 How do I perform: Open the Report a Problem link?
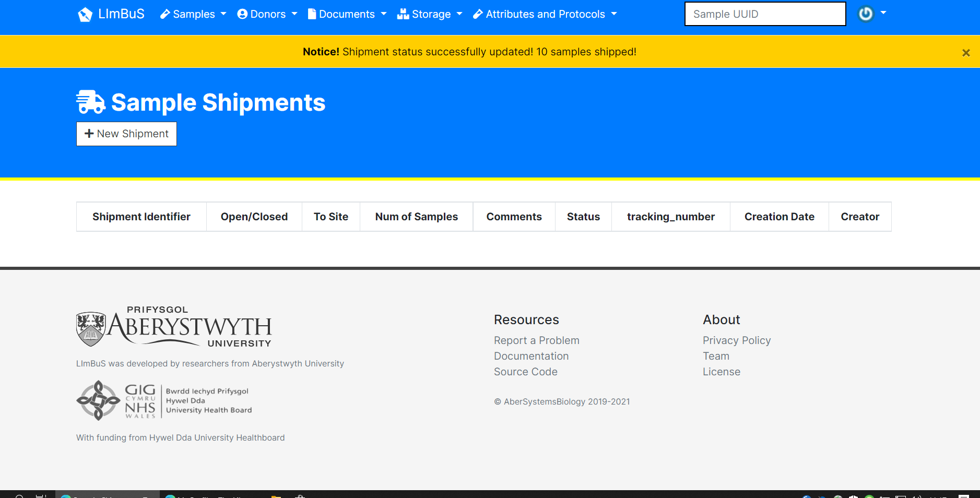tap(536, 340)
